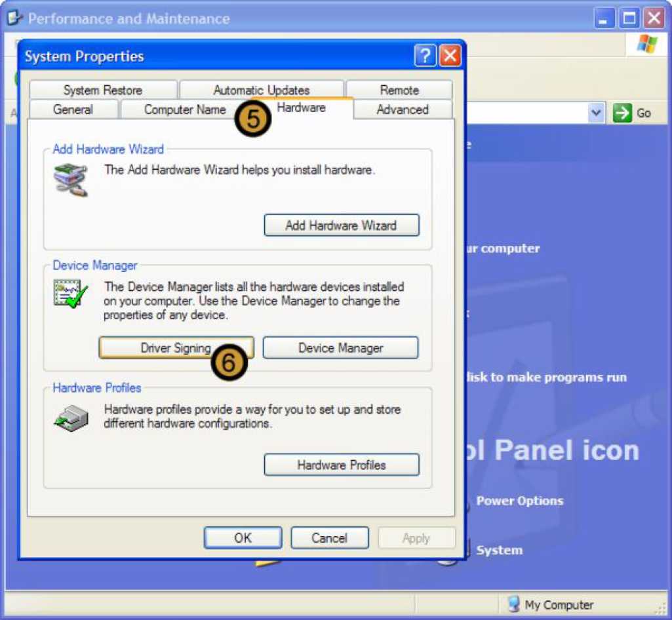Screen dimensions: 672x620
Task: Click the Hardware Profiles button
Action: tap(342, 465)
